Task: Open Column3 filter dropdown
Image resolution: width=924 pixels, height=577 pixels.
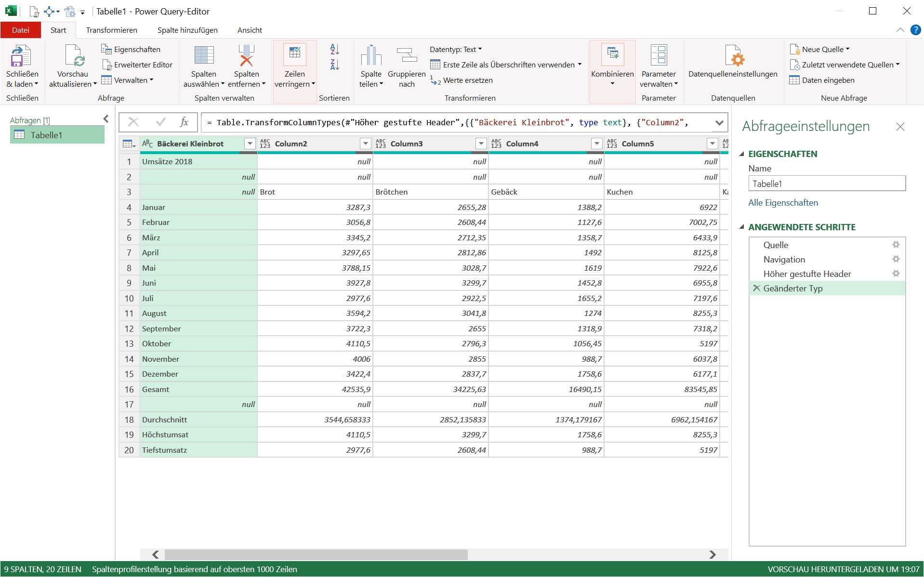Action: tap(481, 144)
